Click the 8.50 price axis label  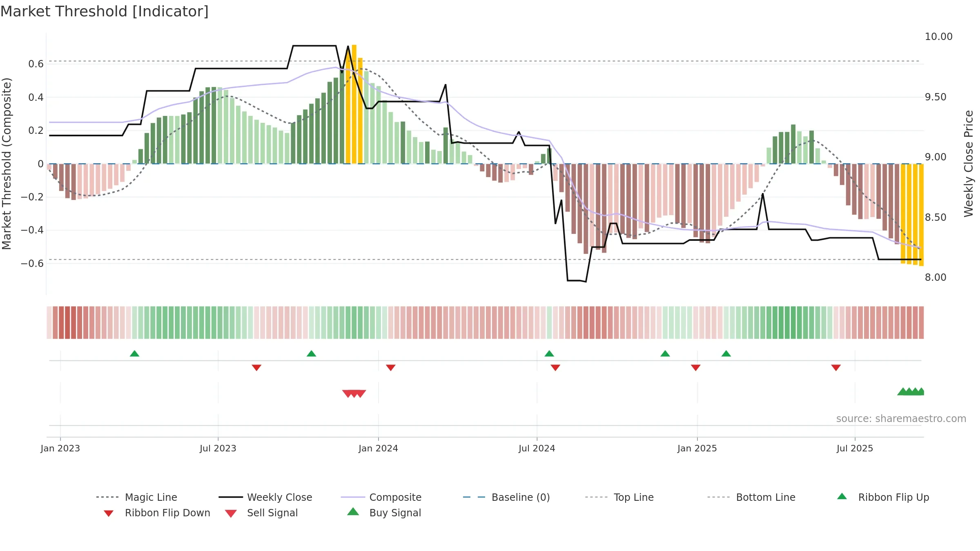(x=935, y=218)
